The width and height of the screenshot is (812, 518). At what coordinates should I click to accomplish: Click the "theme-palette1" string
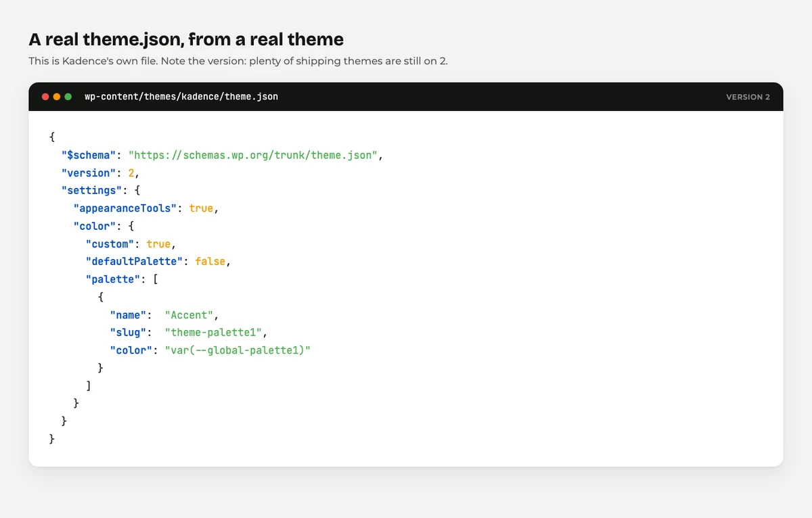click(x=213, y=333)
